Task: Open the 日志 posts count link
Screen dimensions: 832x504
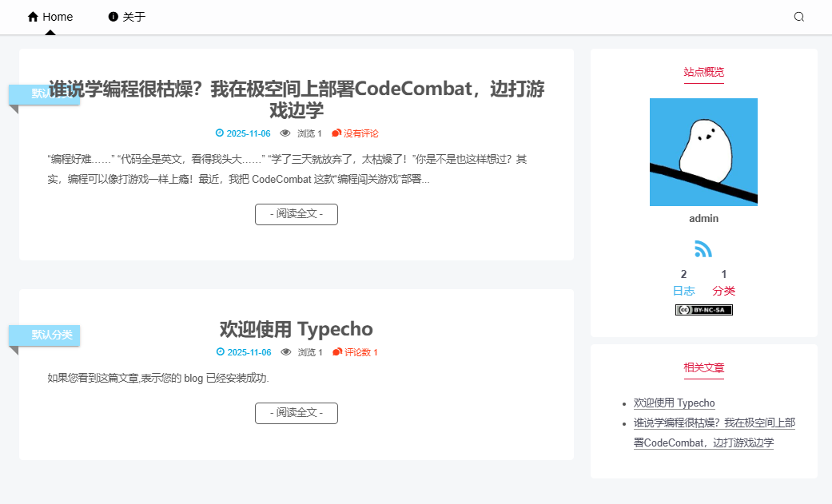Action: (x=683, y=291)
